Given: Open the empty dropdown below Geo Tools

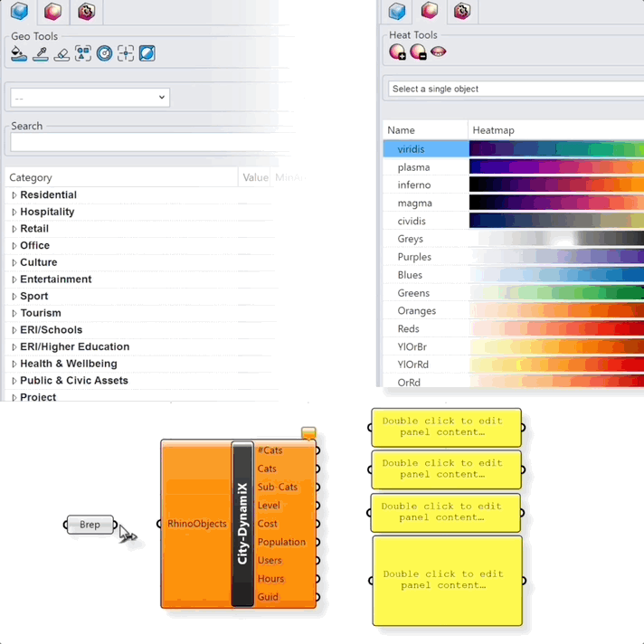Looking at the screenshot, I should 90,98.
